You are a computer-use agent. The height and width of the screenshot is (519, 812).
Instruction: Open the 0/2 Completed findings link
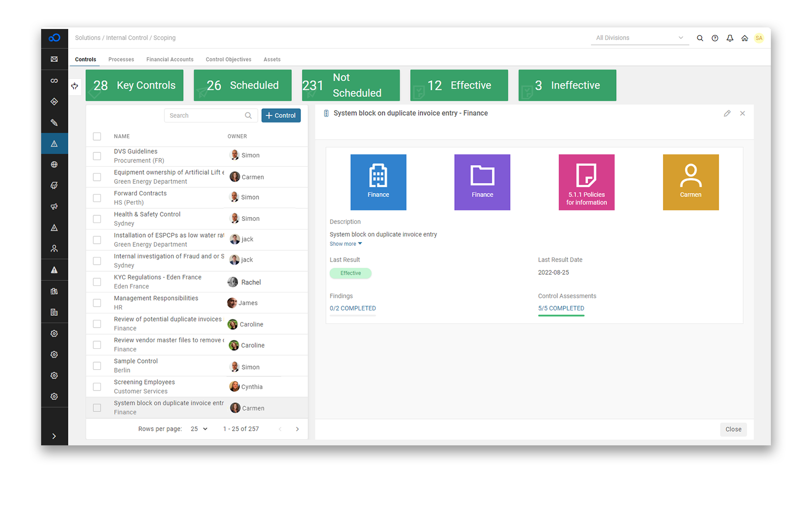pyautogui.click(x=353, y=308)
